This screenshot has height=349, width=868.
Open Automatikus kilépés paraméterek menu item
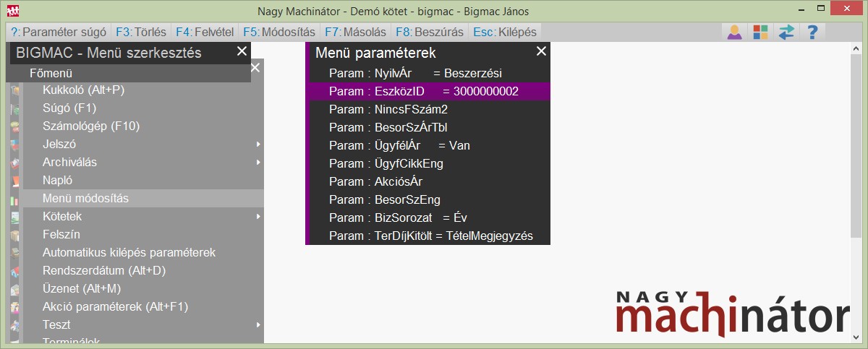point(142,252)
